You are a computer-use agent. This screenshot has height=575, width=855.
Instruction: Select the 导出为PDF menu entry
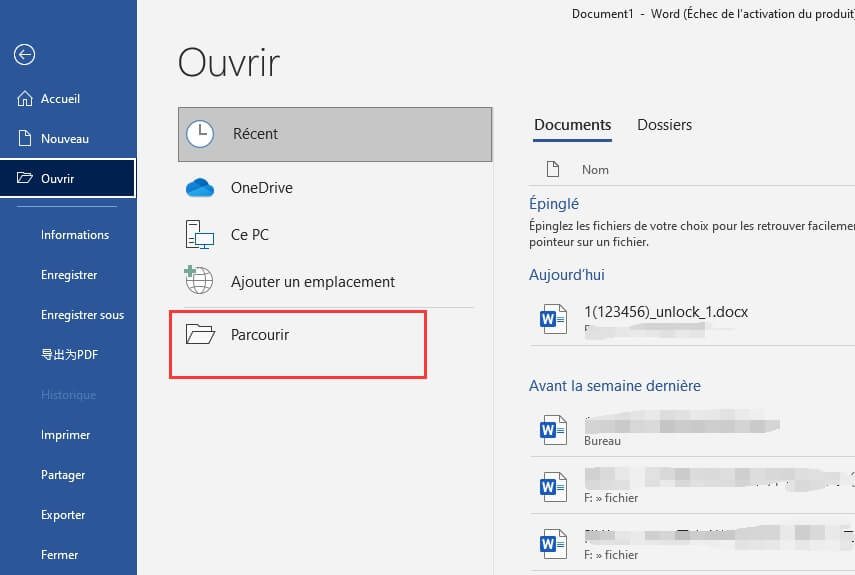tap(70, 355)
